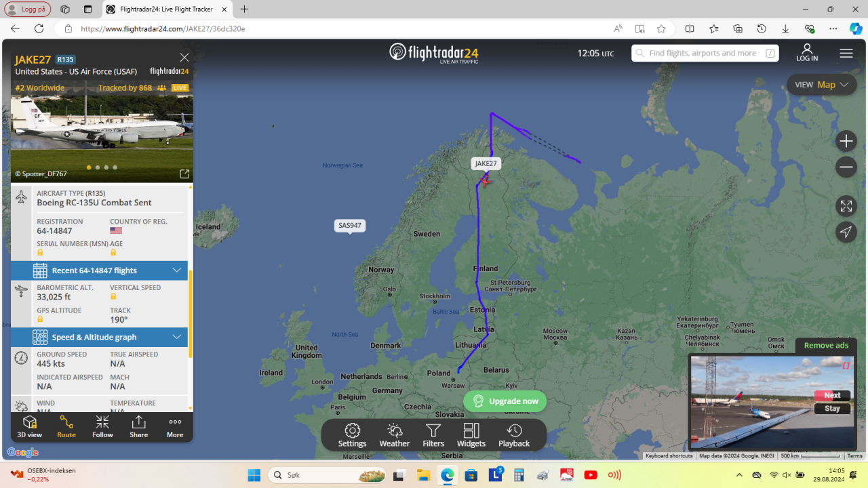The image size is (868, 488).
Task: Select the second photo carousel dot
Action: pyautogui.click(x=98, y=167)
